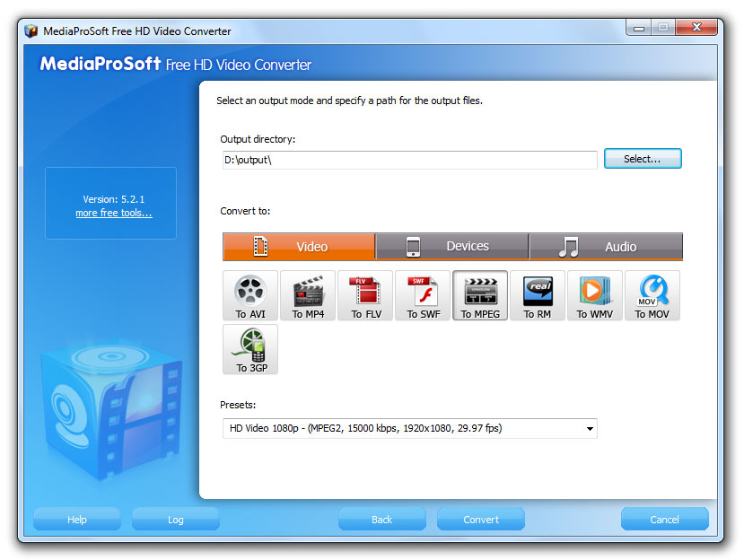Click the 'Version: 5.2.1' text

click(x=114, y=199)
